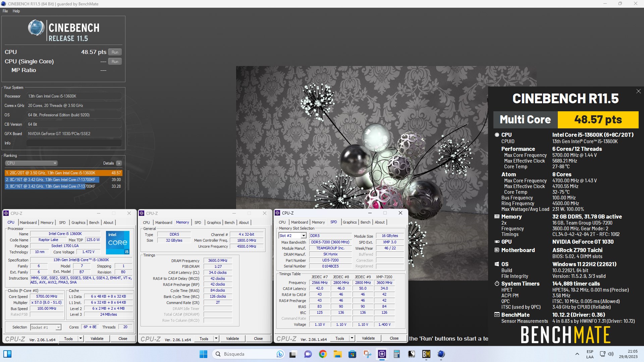Select SPD tab in left CPU-Z window

[x=62, y=223]
